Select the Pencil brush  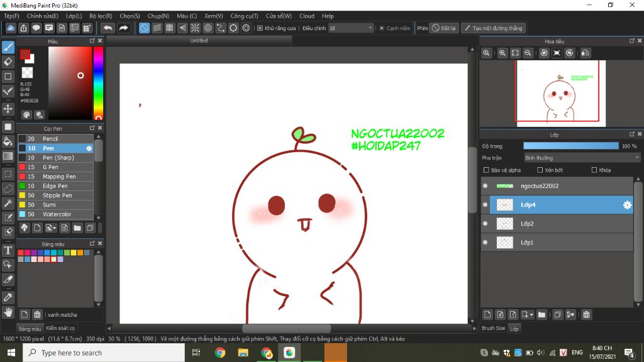(x=55, y=139)
